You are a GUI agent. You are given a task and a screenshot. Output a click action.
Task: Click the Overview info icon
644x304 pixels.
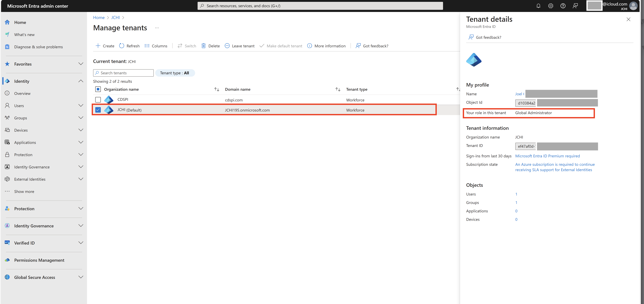(7, 93)
